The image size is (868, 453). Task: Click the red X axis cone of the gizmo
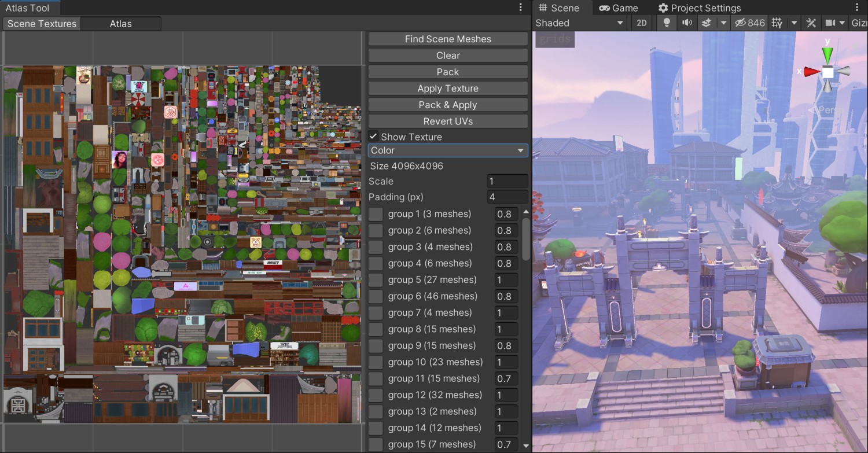coord(812,72)
